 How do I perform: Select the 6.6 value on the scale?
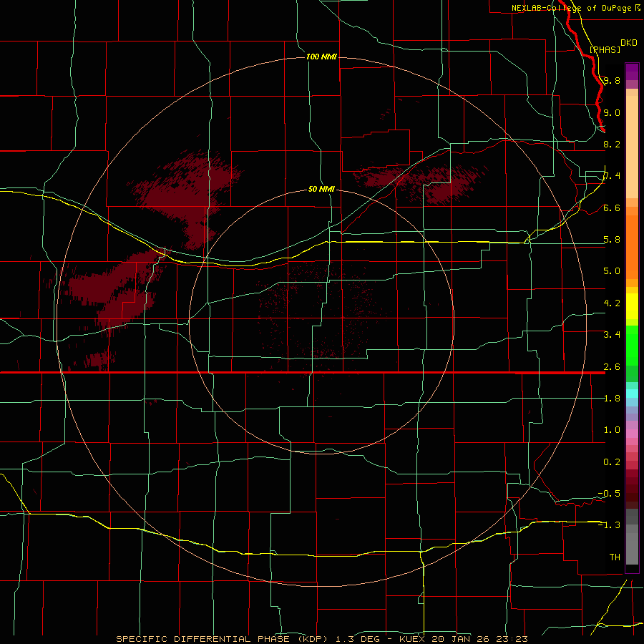(x=612, y=208)
